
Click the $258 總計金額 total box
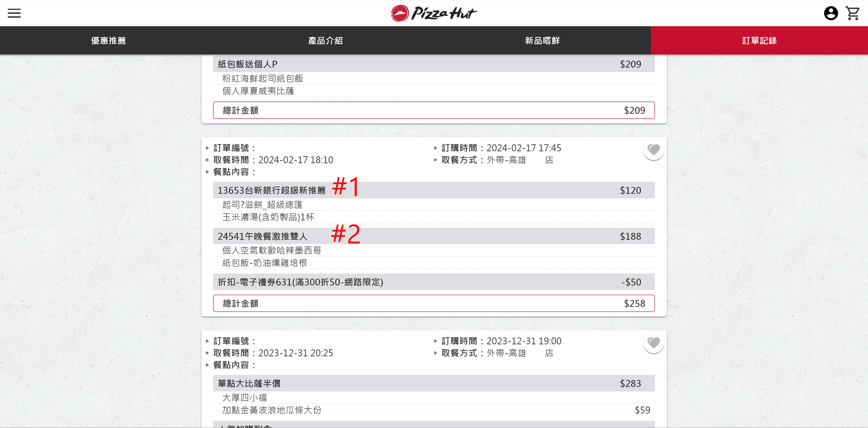coord(433,303)
